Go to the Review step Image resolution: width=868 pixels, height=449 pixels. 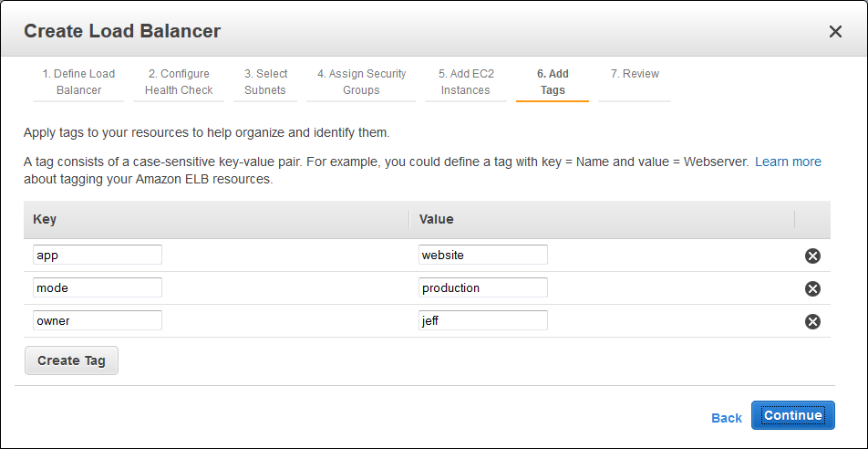(x=635, y=74)
